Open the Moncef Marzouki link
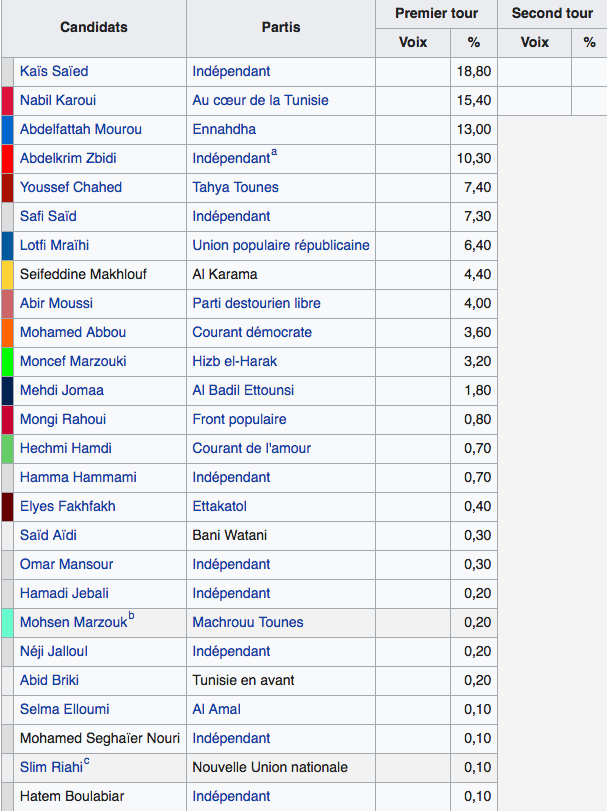Image resolution: width=607 pixels, height=811 pixels. point(73,361)
